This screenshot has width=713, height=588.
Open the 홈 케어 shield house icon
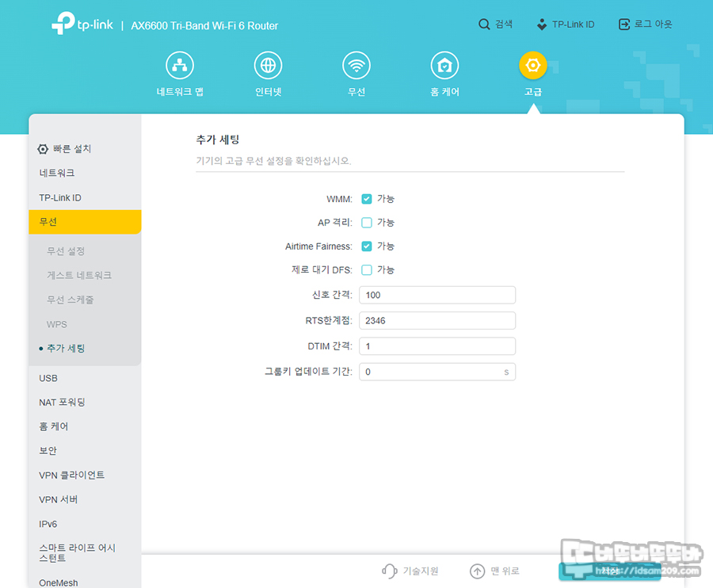(x=444, y=66)
